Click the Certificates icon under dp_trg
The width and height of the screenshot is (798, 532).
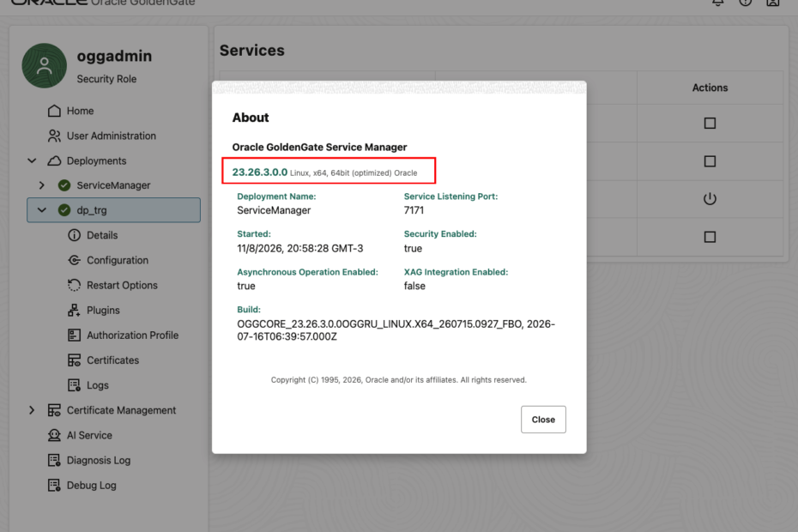75,360
